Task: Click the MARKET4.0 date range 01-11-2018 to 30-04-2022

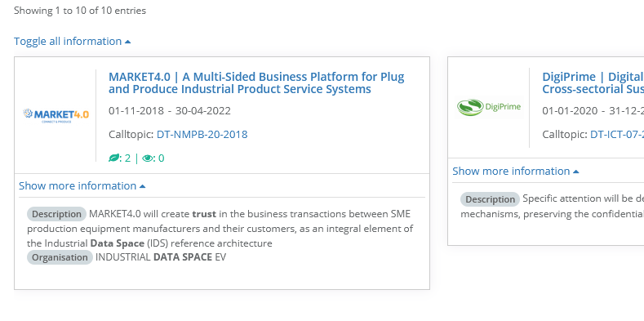Action: click(x=170, y=111)
